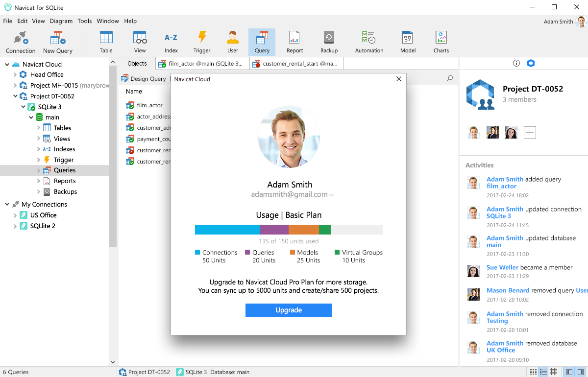Click the purple Queries usage bar segment
Viewport: 588px width, 377px height.
click(274, 230)
